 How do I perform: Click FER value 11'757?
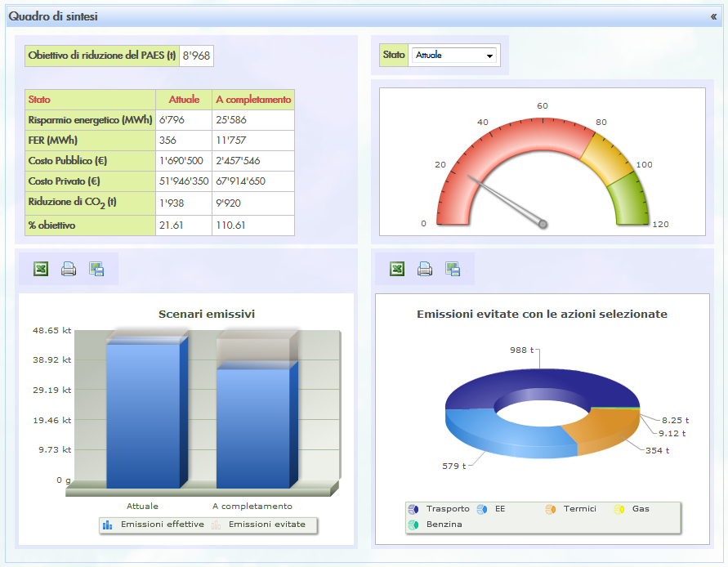tap(253, 141)
